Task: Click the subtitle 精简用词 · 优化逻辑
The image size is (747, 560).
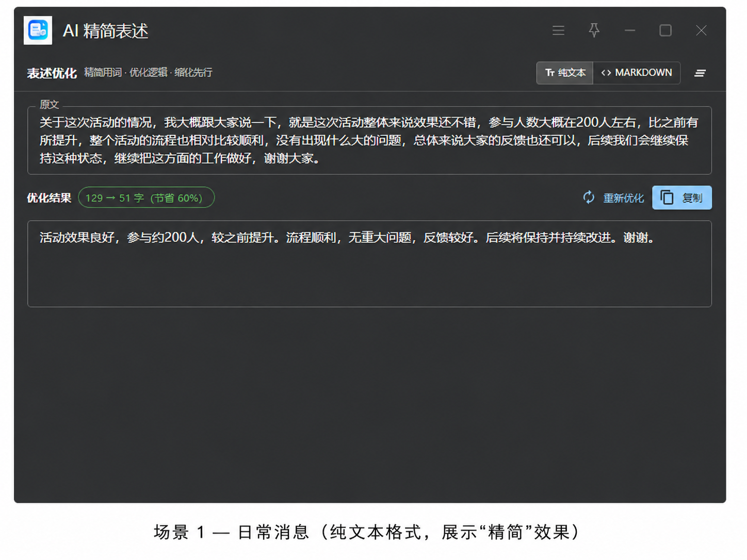Action: 126,72
